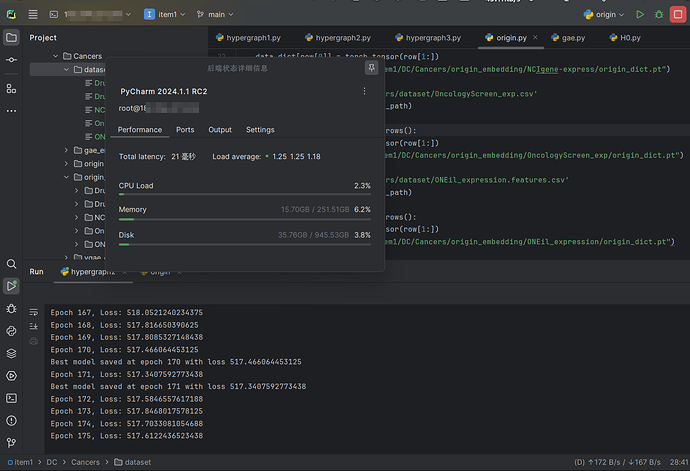Viewport: 690px width, 471px height.
Task: Collapse the Cancers folder
Action: coord(55,56)
